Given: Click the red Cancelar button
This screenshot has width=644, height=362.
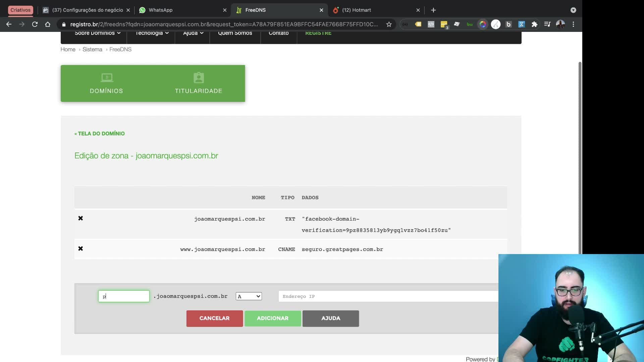Looking at the screenshot, I should [x=215, y=318].
